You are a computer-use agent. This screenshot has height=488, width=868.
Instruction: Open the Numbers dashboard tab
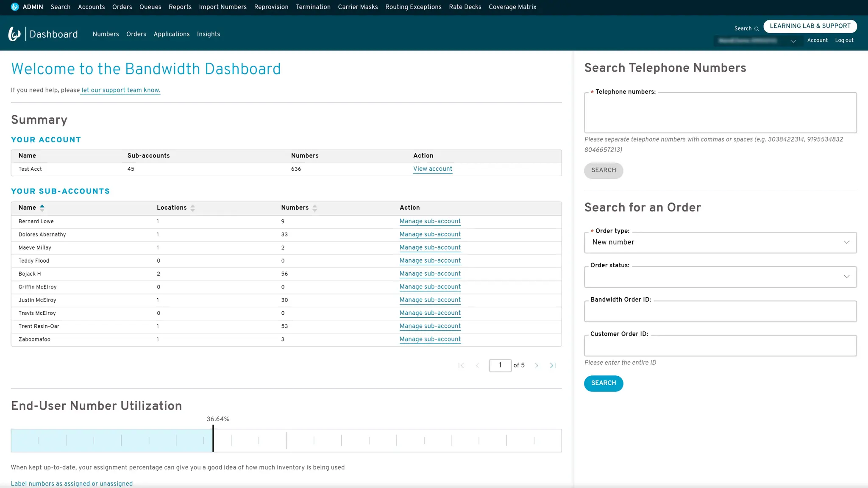(x=106, y=34)
